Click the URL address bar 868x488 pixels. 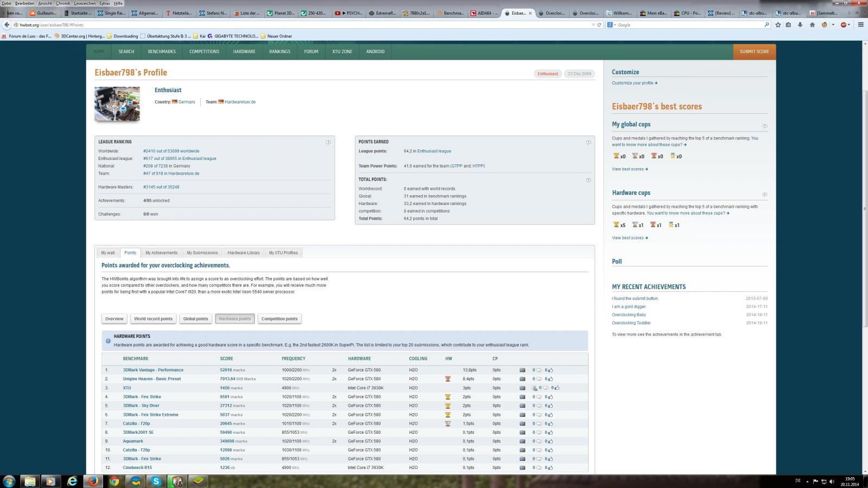point(304,24)
